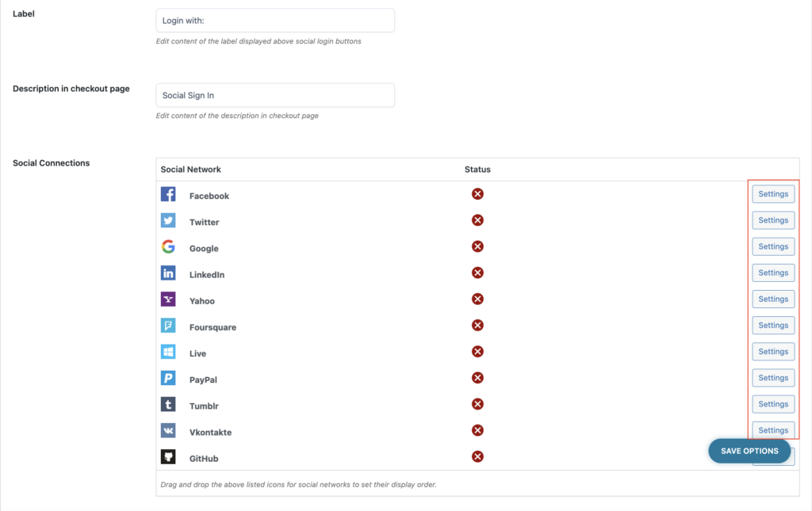812x511 pixels.
Task: Open Settings for Live
Action: click(773, 352)
